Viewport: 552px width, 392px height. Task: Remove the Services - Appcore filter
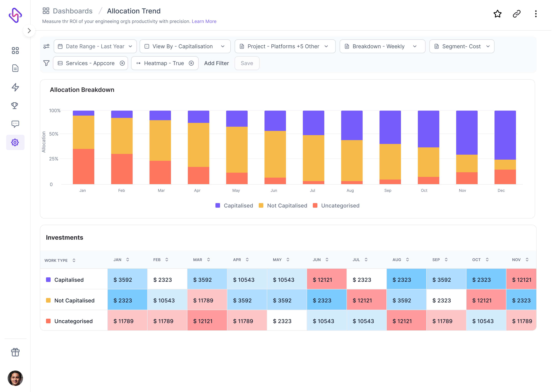[122, 63]
